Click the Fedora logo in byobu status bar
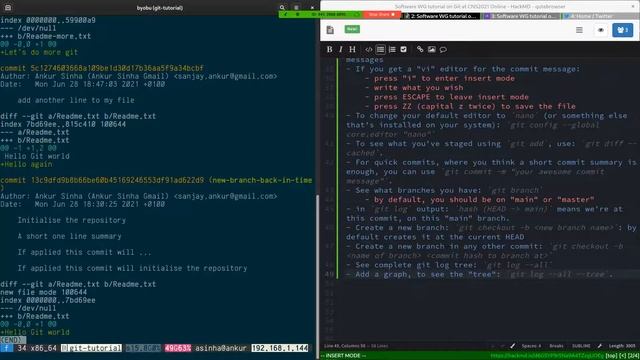This screenshot has width=640, height=360. click(6, 348)
